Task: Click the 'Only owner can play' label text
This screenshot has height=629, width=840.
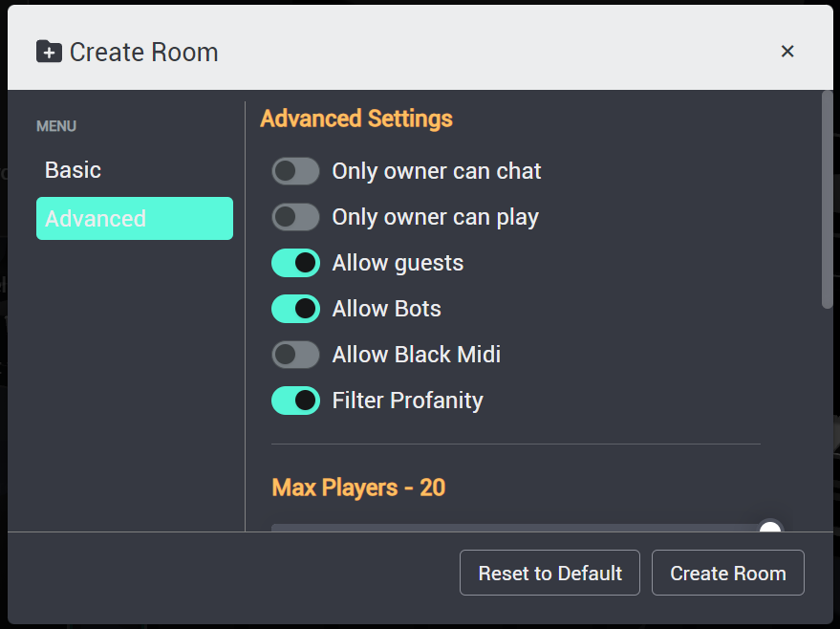Action: click(x=436, y=217)
